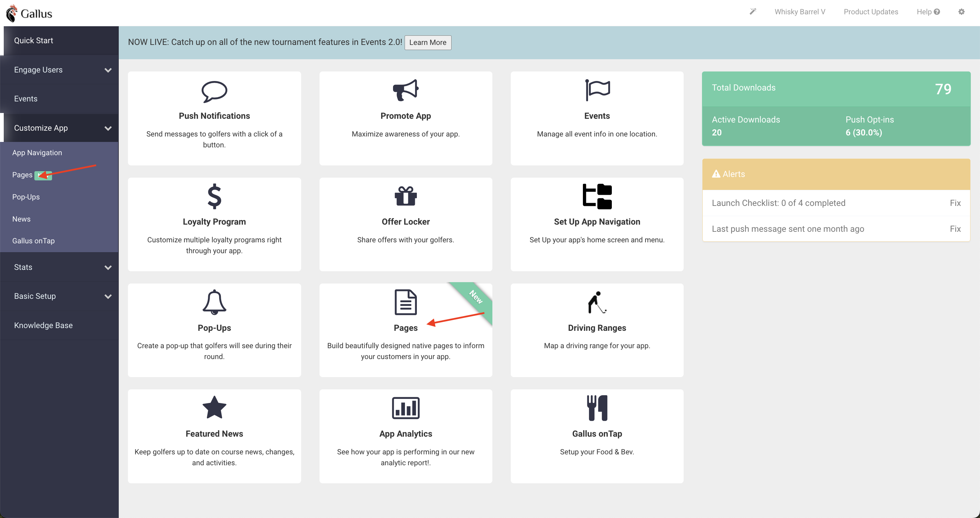980x518 pixels.
Task: Click the Events flag icon
Action: coord(597,90)
